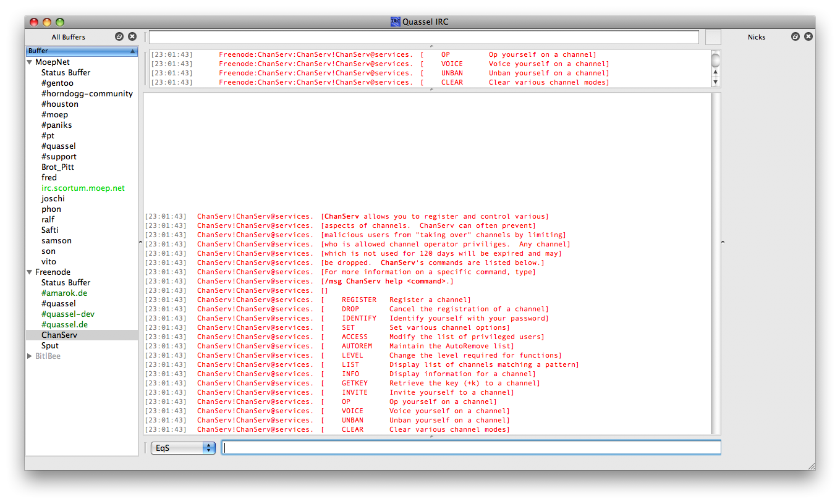
Task: Click the GETKEY command line in chat
Action: pyautogui.click(x=342, y=384)
